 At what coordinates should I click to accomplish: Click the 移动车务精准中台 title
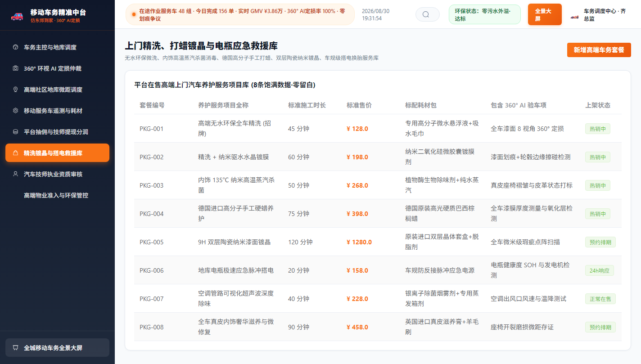tap(58, 12)
